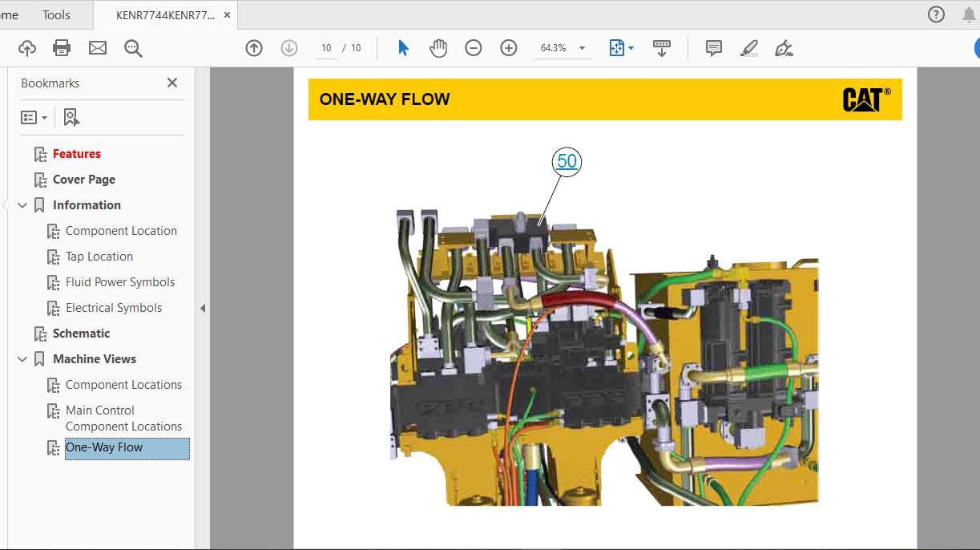Enter presentation reading mode
The height and width of the screenshot is (550, 980).
tap(661, 47)
